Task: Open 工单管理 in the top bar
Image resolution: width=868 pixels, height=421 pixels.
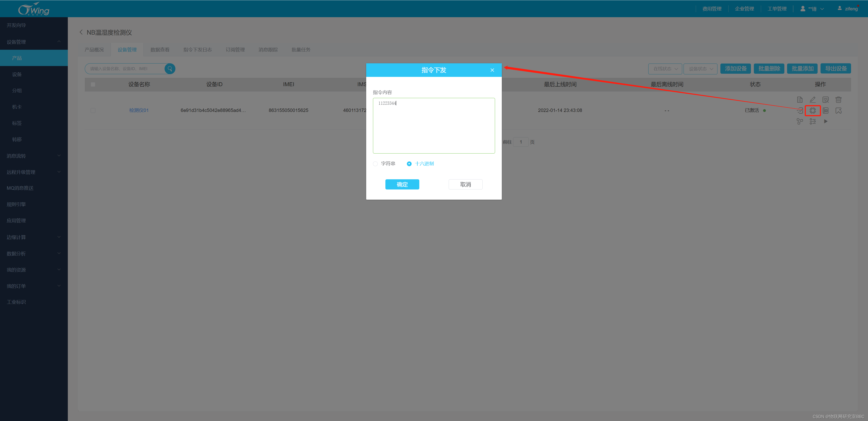Action: 777,9
